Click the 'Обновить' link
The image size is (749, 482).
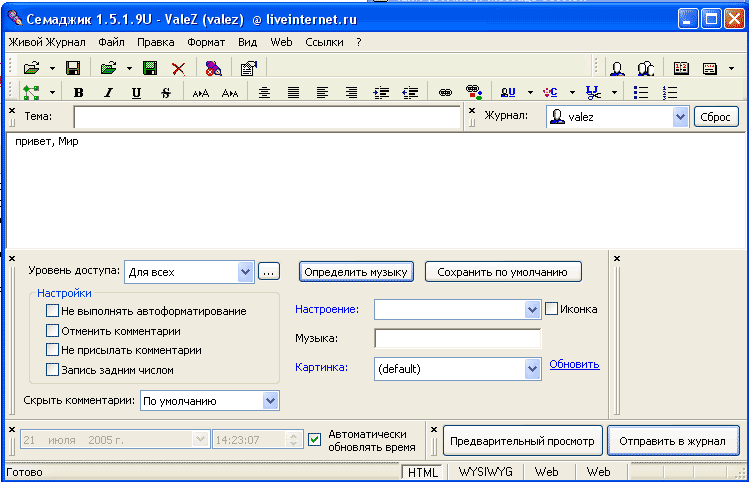(574, 365)
